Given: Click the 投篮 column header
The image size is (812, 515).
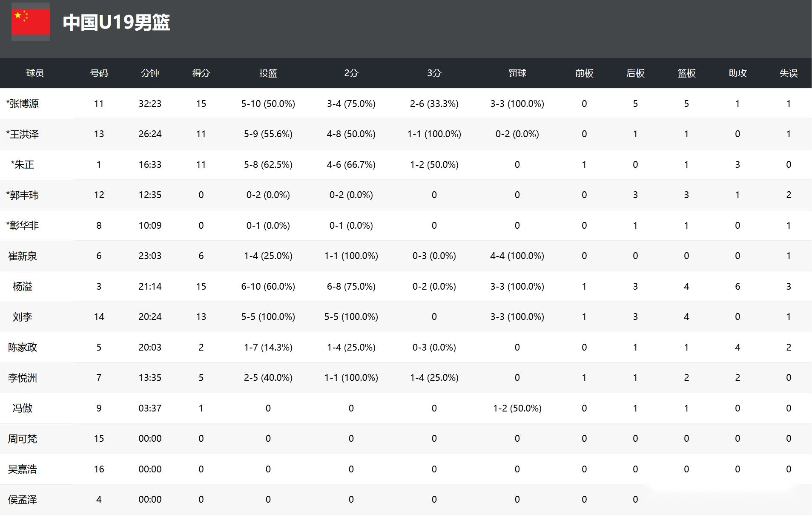Looking at the screenshot, I should tap(268, 73).
